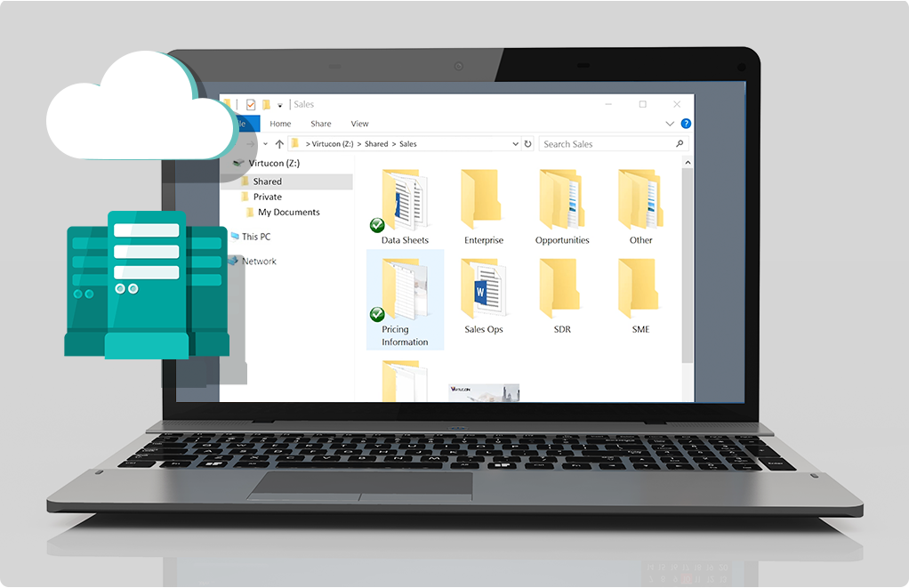909x588 pixels.
Task: Click the Search Sales input box
Action: pos(607,144)
